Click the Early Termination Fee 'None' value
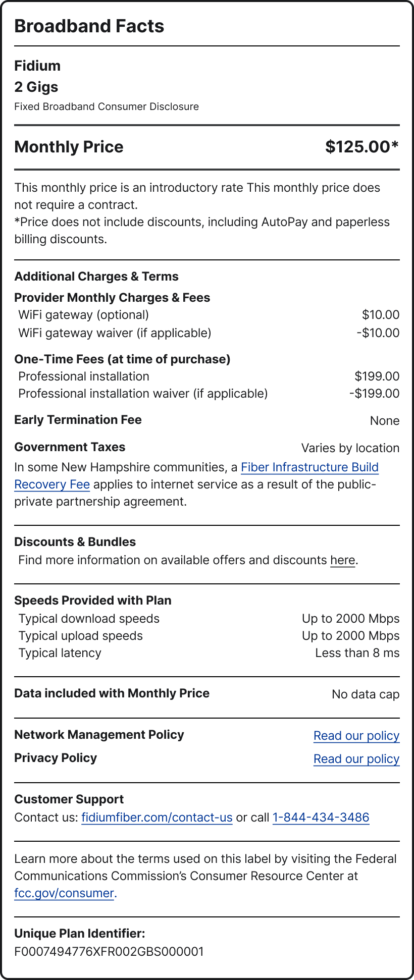The height and width of the screenshot is (980, 414). 384,421
